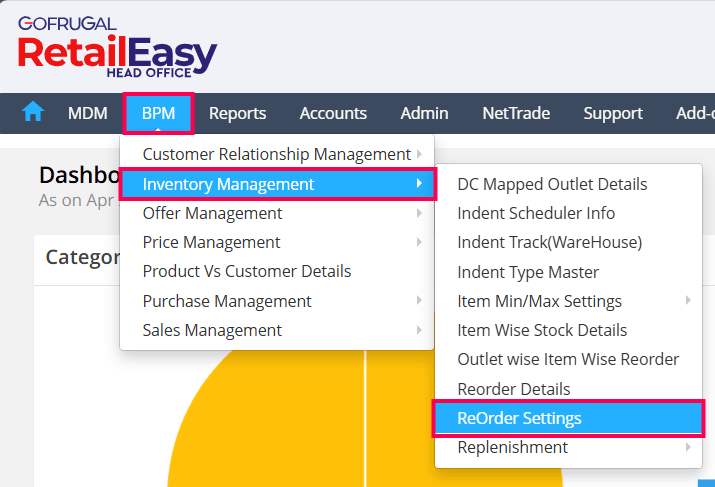Viewport: 715px width, 487px height.
Task: Expand Price Management submenu
Action: pyautogui.click(x=277, y=243)
